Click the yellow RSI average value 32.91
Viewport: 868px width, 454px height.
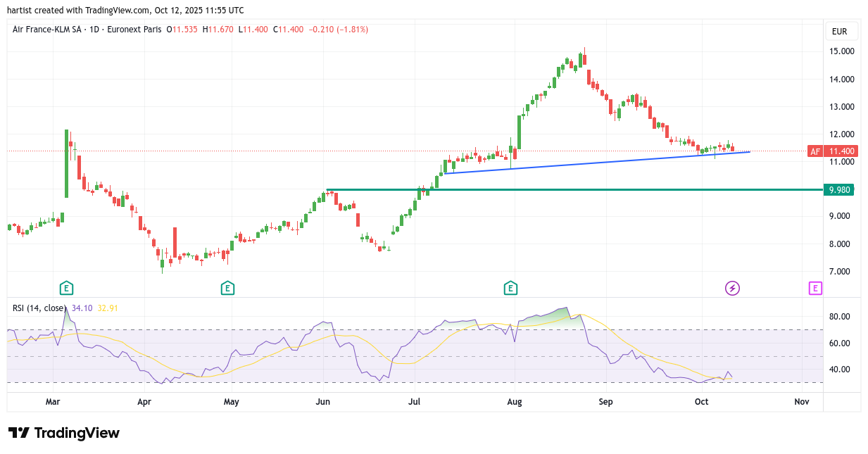coord(108,308)
